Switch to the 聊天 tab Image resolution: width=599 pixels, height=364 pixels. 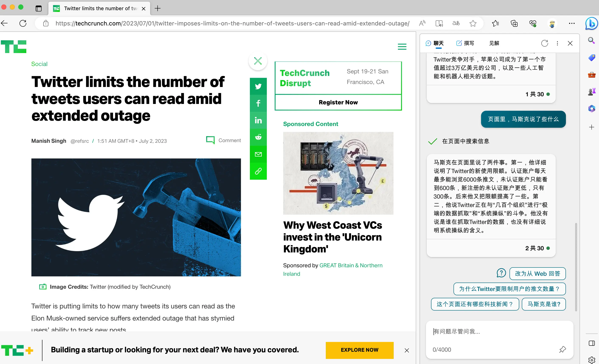pyautogui.click(x=435, y=43)
